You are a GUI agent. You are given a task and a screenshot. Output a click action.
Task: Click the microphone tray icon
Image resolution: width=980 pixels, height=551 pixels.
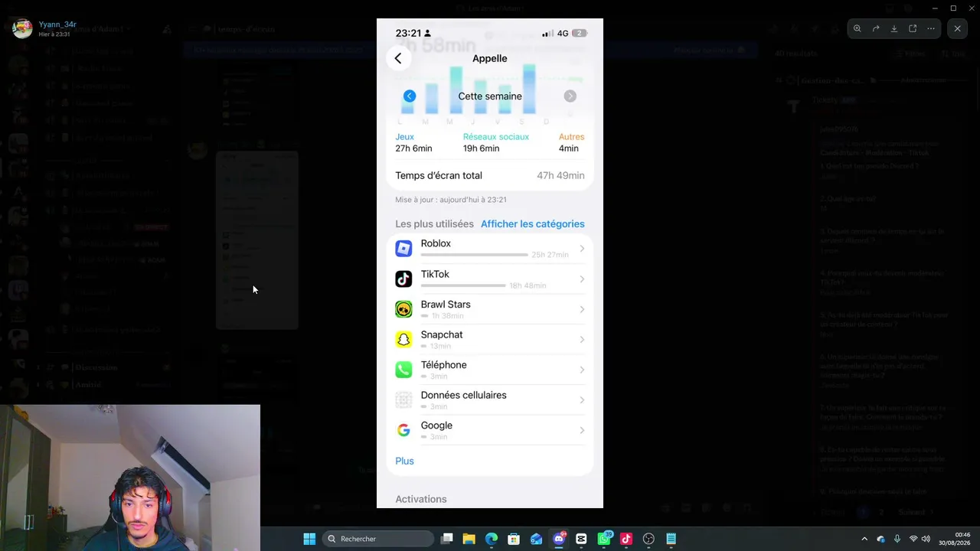[x=897, y=539]
